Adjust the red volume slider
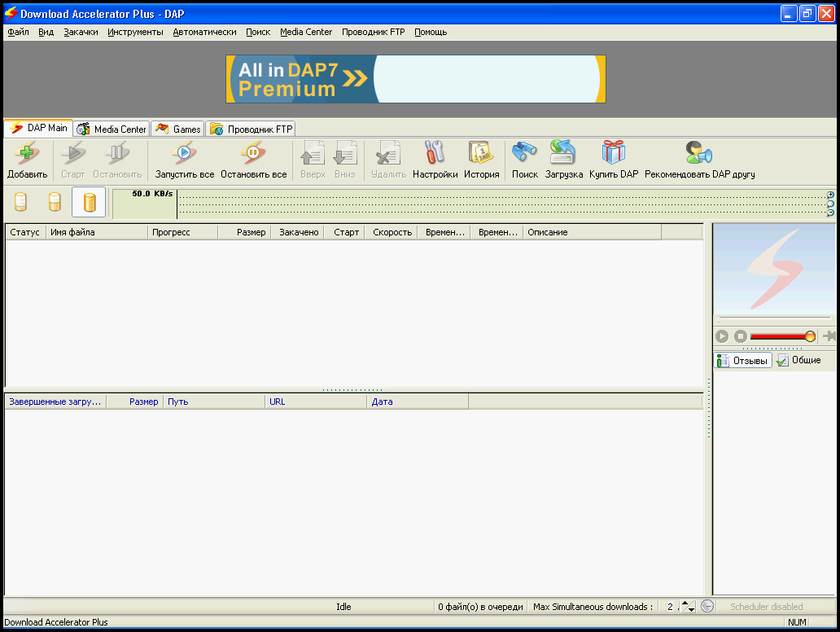 782,336
